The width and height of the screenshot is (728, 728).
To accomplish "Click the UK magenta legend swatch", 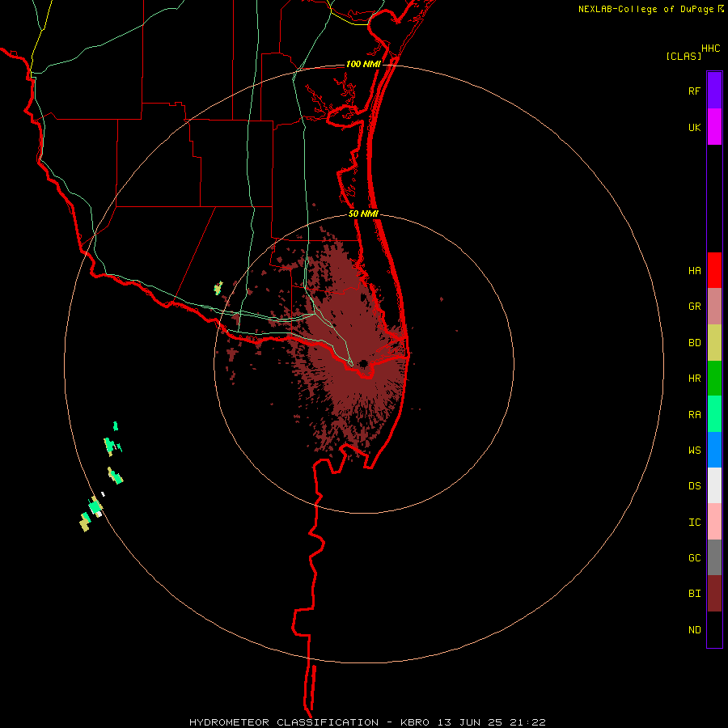I will coord(714,127).
